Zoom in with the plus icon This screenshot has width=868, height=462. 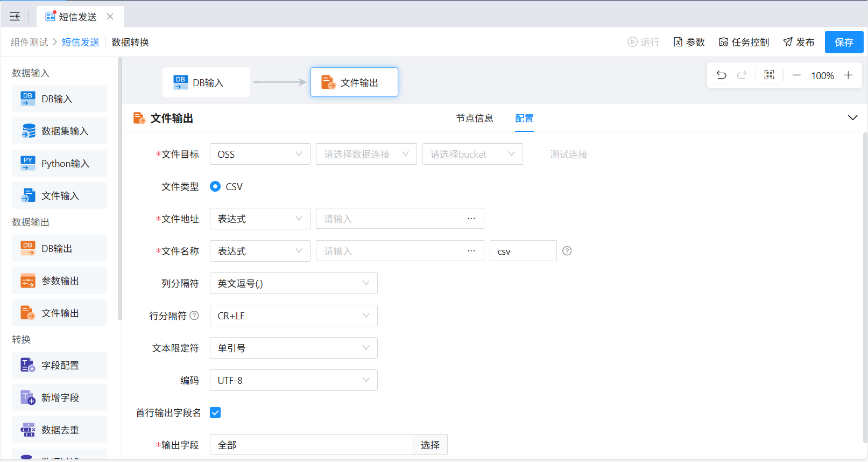pyautogui.click(x=848, y=75)
